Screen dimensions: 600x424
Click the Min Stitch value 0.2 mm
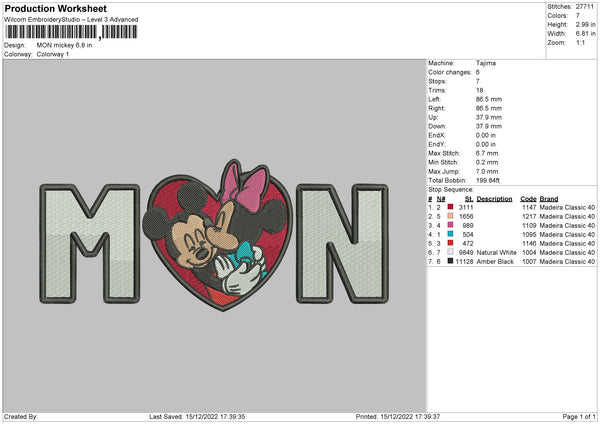(487, 162)
